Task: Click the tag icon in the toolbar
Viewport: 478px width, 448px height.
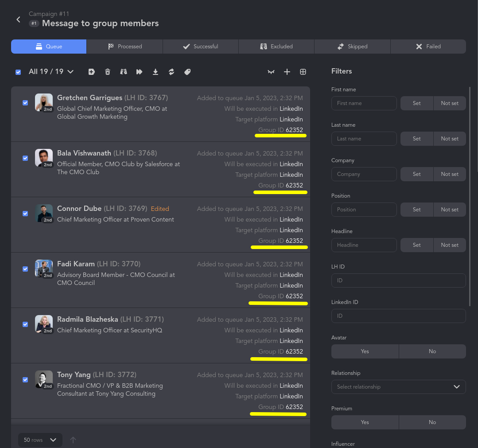Action: [187, 72]
